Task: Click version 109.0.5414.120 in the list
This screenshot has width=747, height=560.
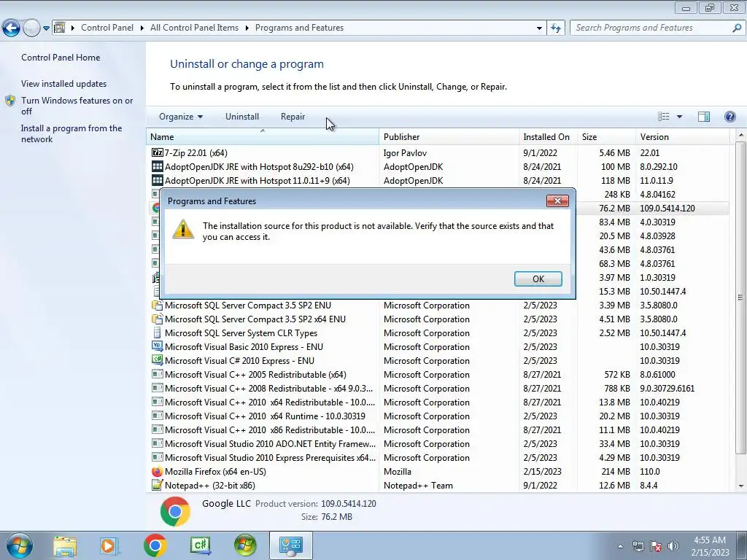Action: coord(667,208)
